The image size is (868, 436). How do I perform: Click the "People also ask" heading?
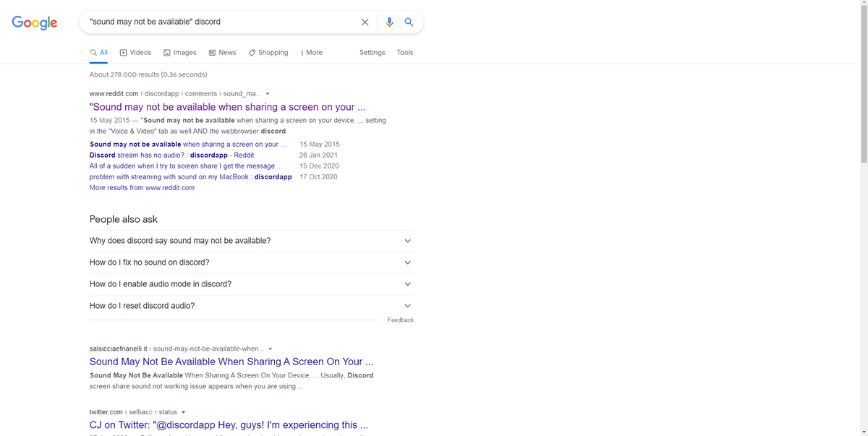pos(124,219)
